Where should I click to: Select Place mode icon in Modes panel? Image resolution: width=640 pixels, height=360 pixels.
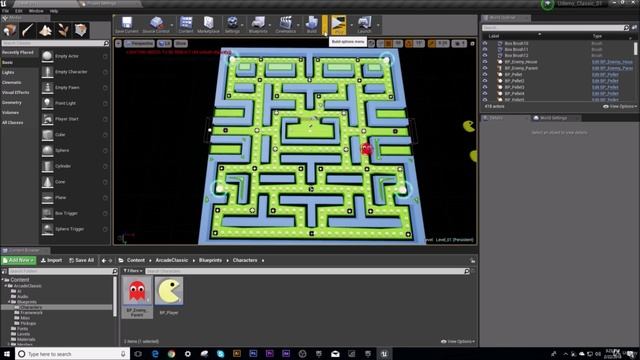9,30
